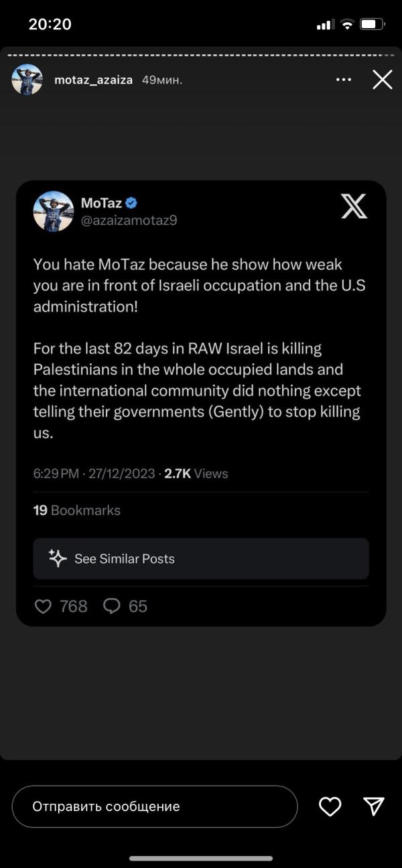Tap the story progress bar at top

[x=201, y=54]
